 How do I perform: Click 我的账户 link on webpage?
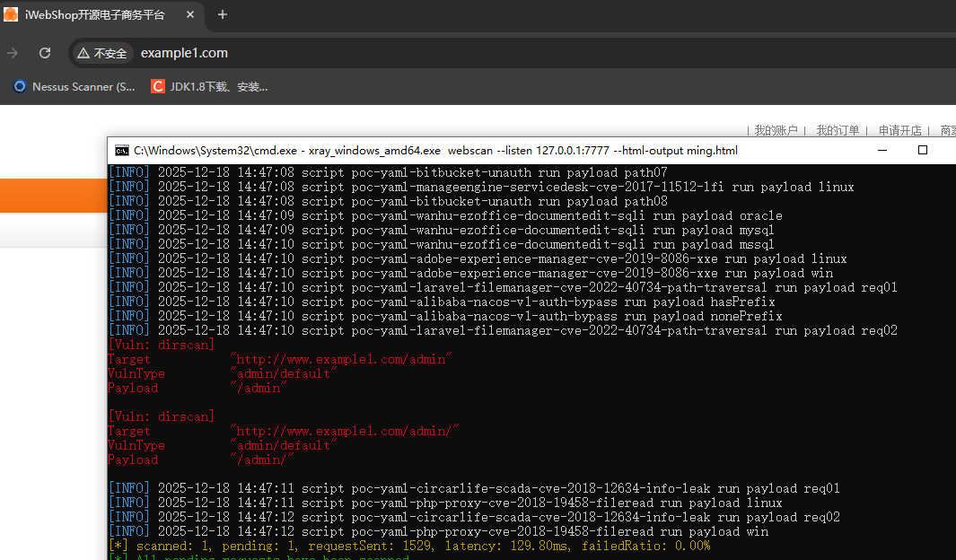point(776,130)
